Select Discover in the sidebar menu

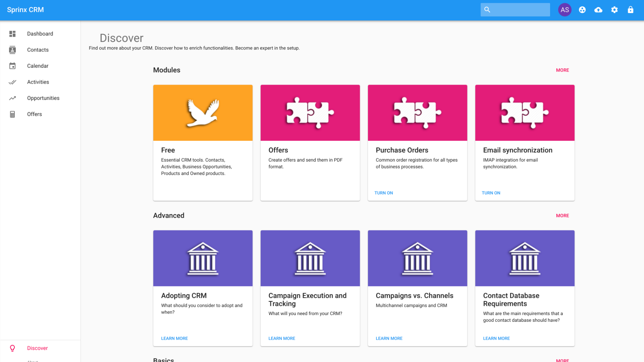tap(37, 348)
